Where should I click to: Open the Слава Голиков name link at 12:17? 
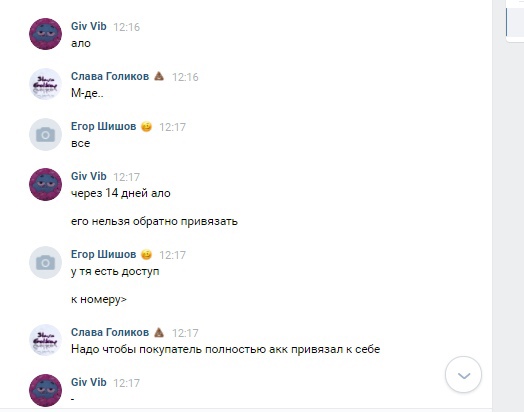click(x=110, y=332)
